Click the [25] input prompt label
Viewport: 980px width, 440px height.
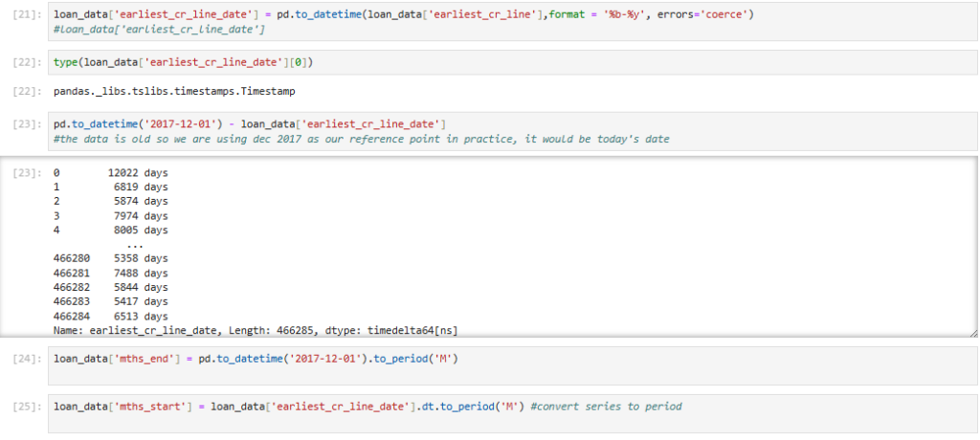(x=26, y=407)
